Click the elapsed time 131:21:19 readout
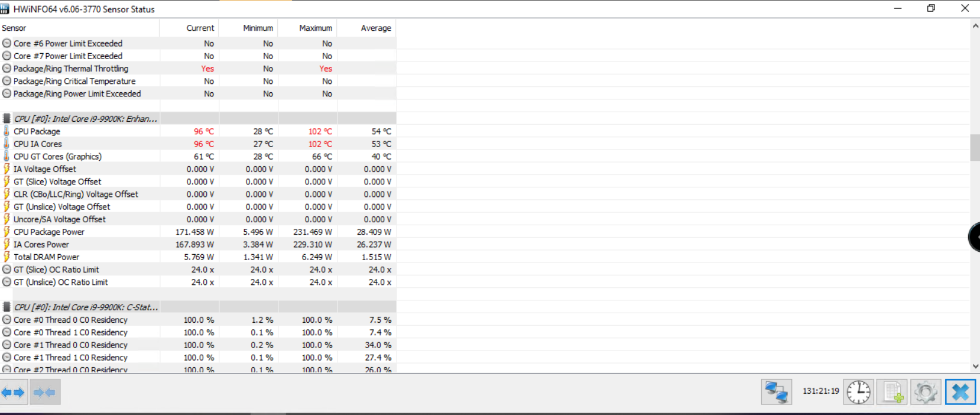This screenshot has height=415, width=980. [x=820, y=391]
